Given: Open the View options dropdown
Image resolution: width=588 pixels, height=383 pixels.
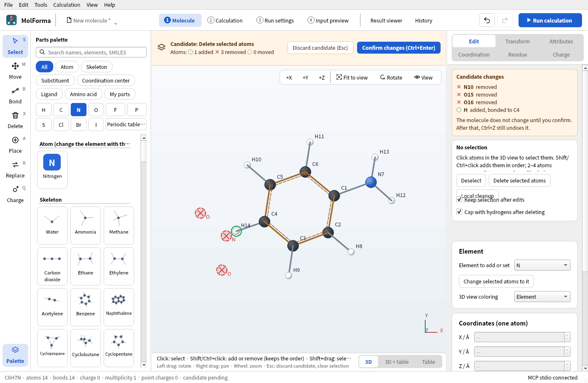Looking at the screenshot, I should coord(424,77).
